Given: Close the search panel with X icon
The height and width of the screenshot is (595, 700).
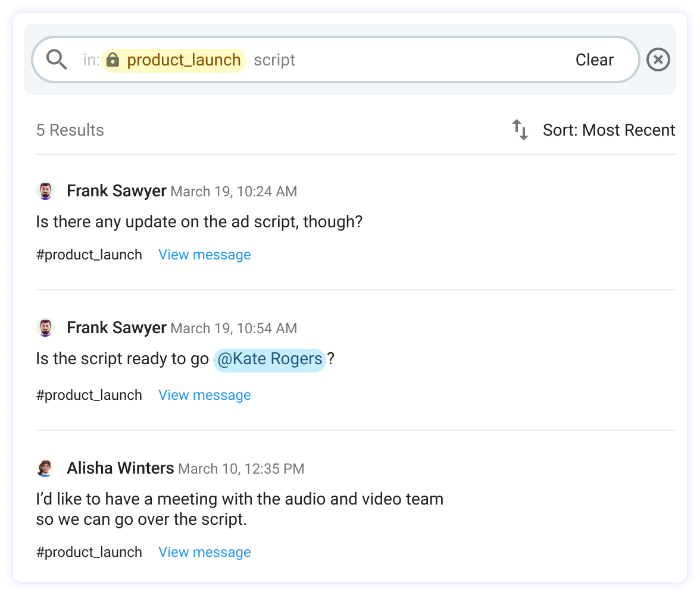Looking at the screenshot, I should 658,59.
